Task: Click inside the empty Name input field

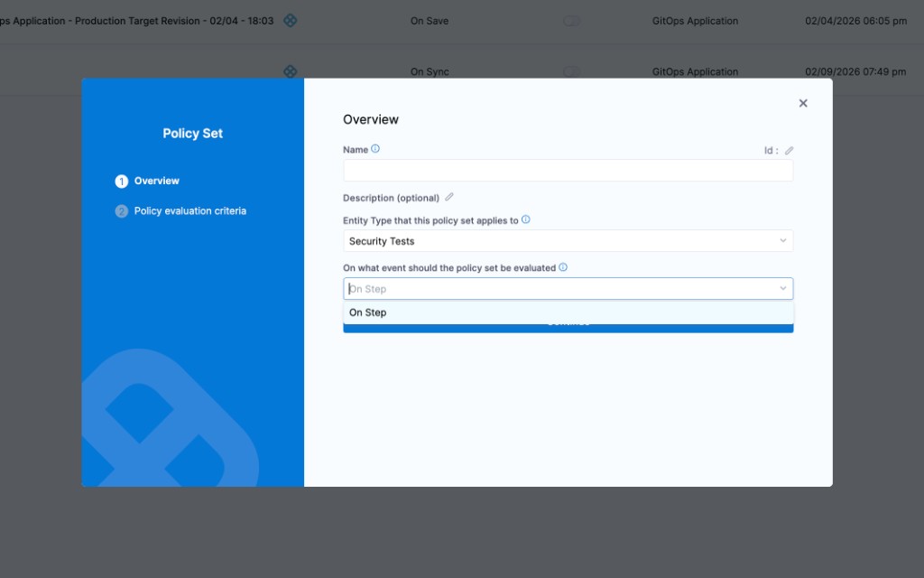Action: (568, 170)
